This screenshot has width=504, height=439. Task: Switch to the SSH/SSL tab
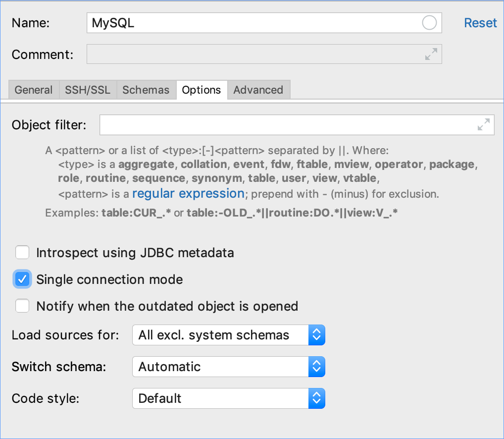pyautogui.click(x=88, y=90)
